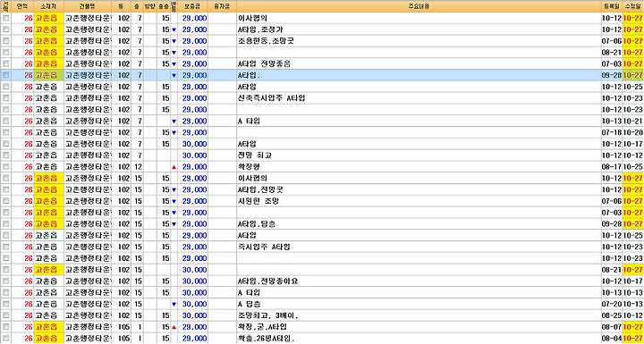Viewport: 644px width, 344px height.
Task: Click the blue down arrow in the 시원한 조망 row
Action: coord(174,202)
